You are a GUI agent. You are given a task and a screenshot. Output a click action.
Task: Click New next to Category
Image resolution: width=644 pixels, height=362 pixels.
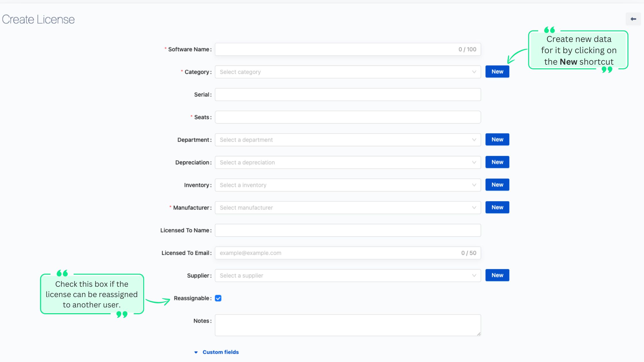(x=497, y=71)
